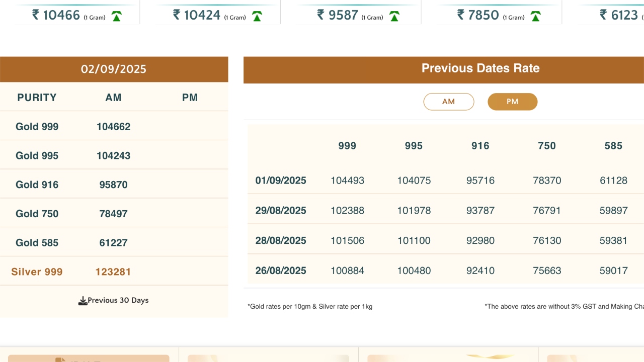Click the green up arrow next to ₹ 10466

click(117, 17)
